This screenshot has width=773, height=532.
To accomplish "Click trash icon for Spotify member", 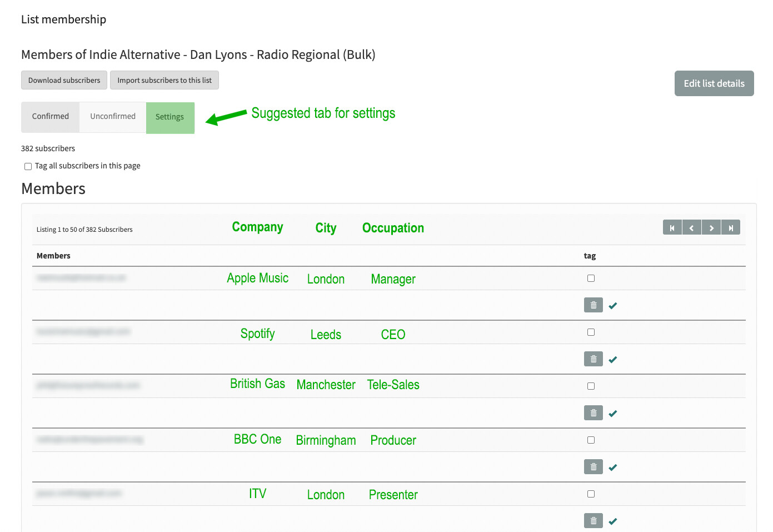I will point(593,359).
